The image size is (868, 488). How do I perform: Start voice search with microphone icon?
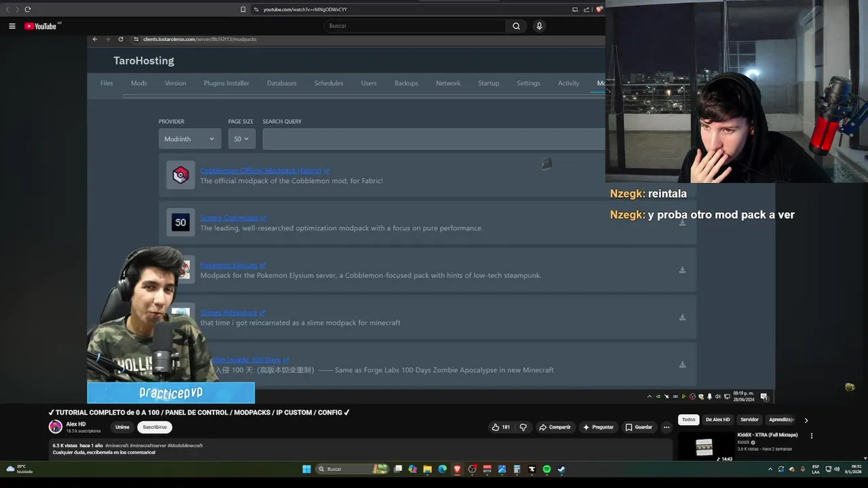(539, 26)
